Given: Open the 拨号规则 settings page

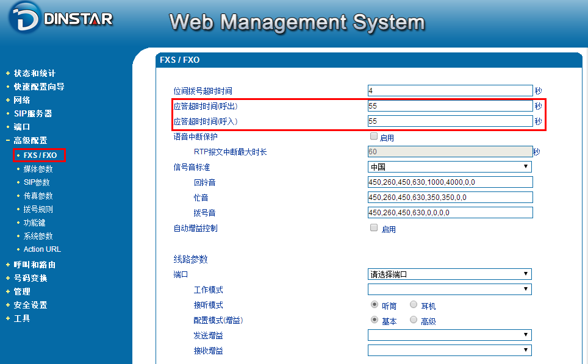Looking at the screenshot, I should click(38, 209).
